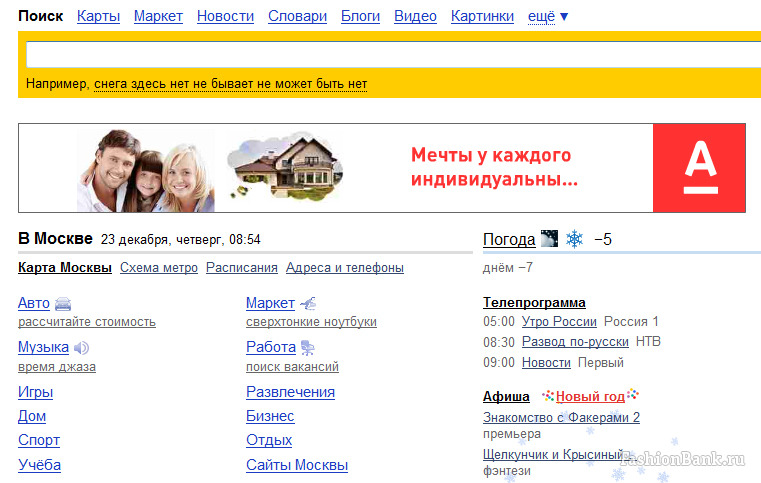This screenshot has height=483, width=761.
Task: Click the −5 temperature value
Action: pyautogui.click(x=603, y=240)
